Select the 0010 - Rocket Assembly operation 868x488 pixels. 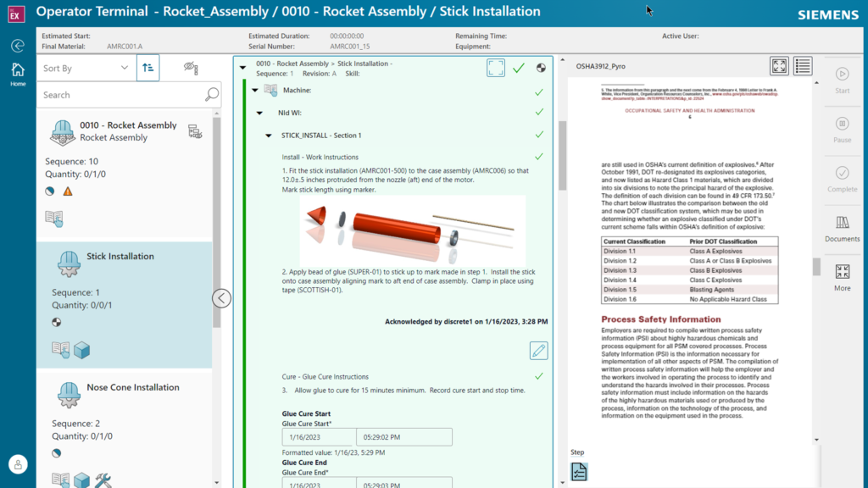(x=125, y=175)
